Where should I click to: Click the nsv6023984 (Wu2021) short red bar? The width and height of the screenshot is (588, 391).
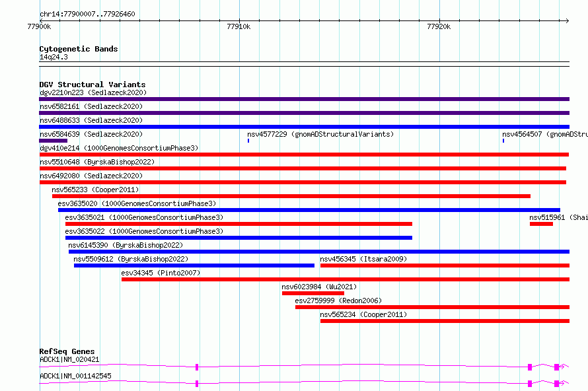click(x=313, y=293)
